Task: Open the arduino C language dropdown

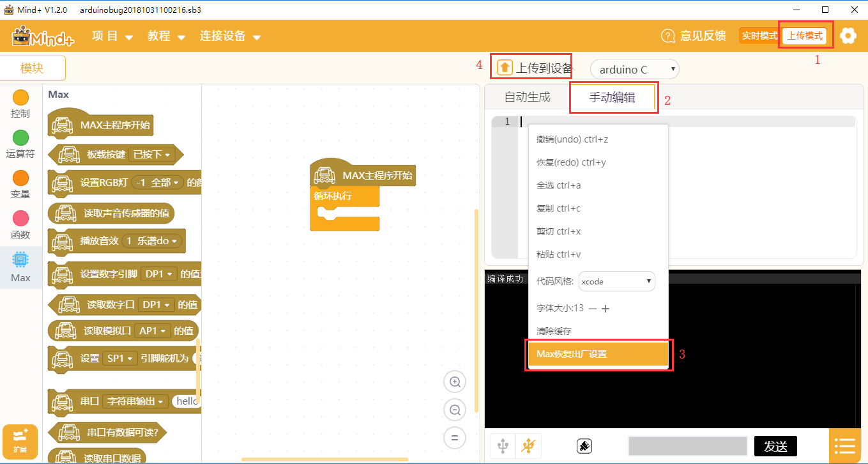Action: point(635,70)
